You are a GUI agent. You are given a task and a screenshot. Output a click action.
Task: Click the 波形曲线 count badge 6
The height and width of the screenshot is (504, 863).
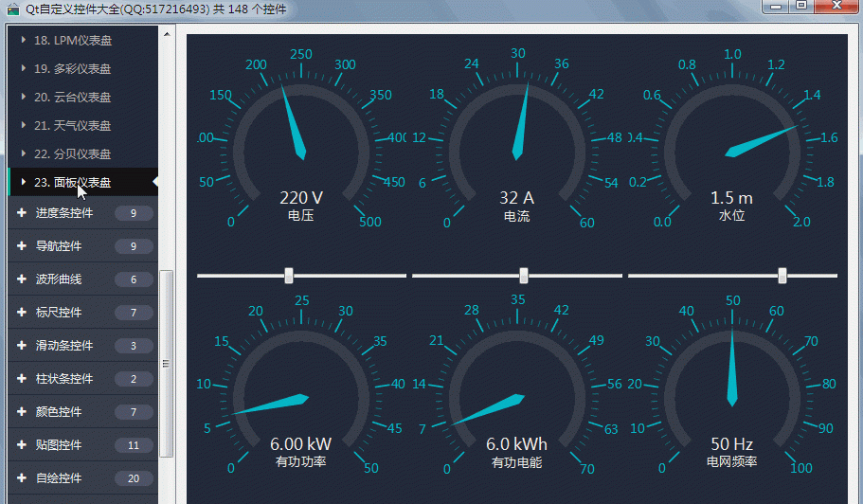pos(134,279)
